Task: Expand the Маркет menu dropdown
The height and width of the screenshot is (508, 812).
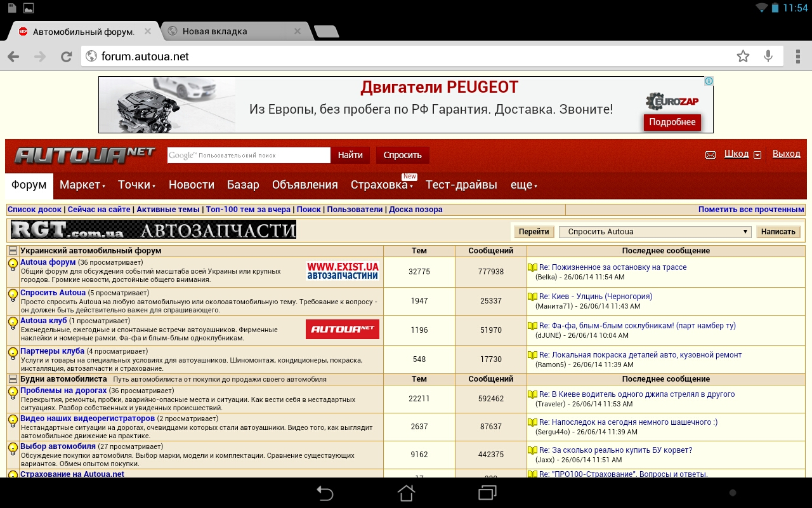Action: click(82, 185)
